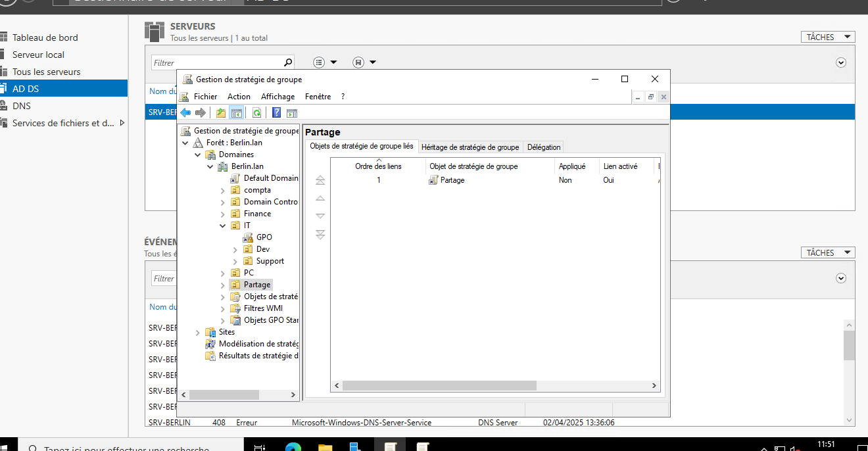The height and width of the screenshot is (451, 868).
Task: Click the Filtrer search field in Serveurs
Action: 217,63
